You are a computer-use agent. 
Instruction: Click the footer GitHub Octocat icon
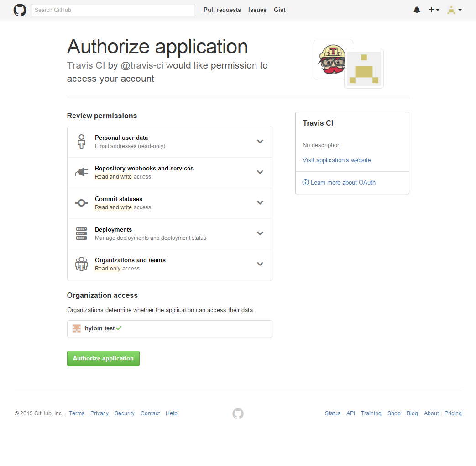pos(238,413)
